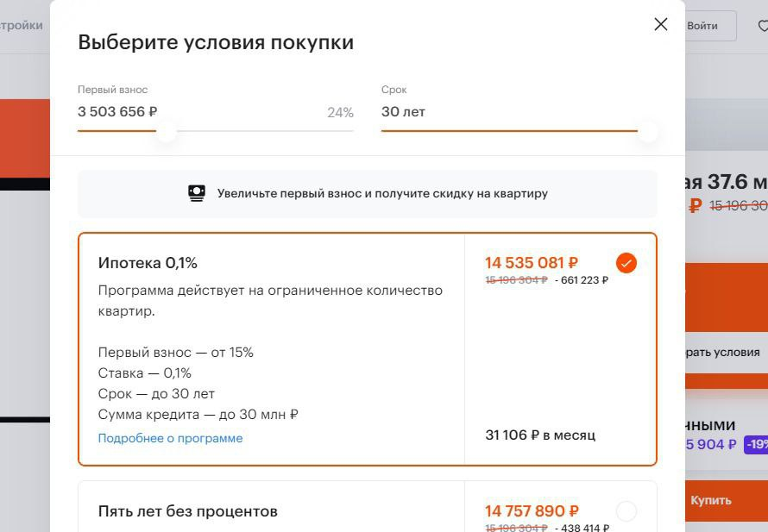The image size is (768, 532).
Task: Click the -19% discount badge
Action: 756,445
